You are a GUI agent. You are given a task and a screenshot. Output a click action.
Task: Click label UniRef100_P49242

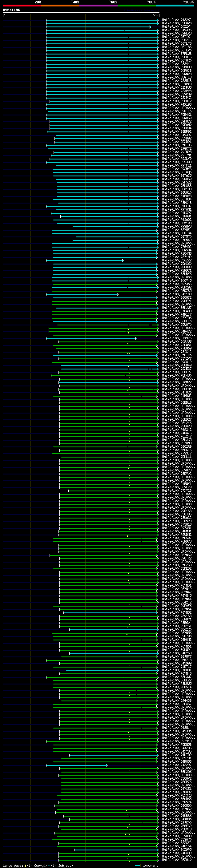tap(176, 430)
